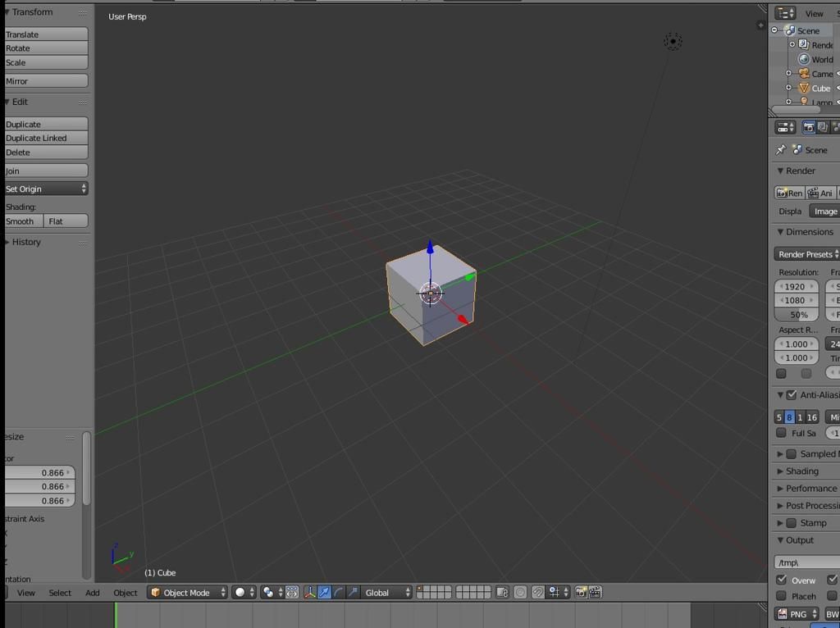Open the Properties editor type selector

[785, 127]
